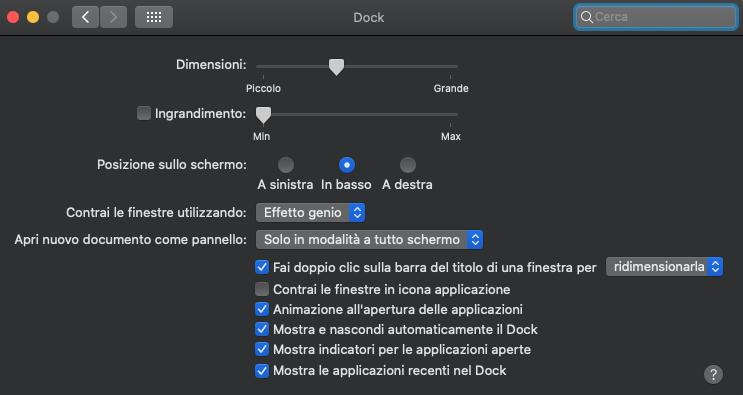Toggle Animazione all'apertura delle applicazioni
Screen dimensions: 743x395
[262, 309]
